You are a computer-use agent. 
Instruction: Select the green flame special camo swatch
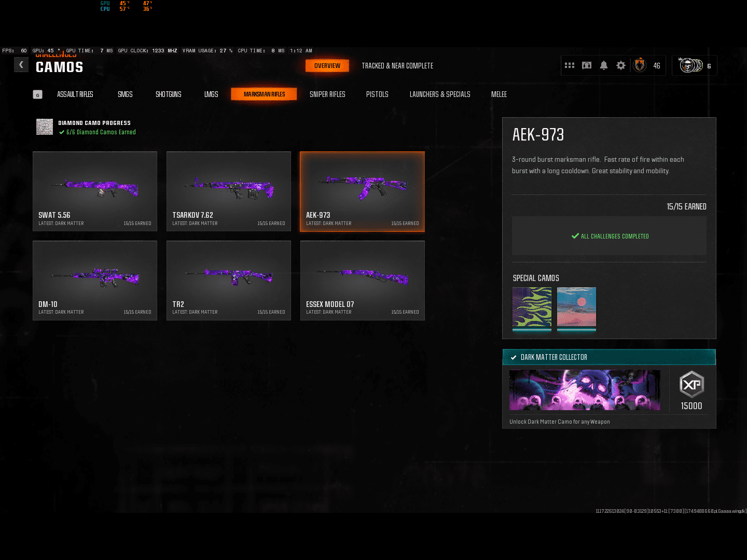(532, 307)
